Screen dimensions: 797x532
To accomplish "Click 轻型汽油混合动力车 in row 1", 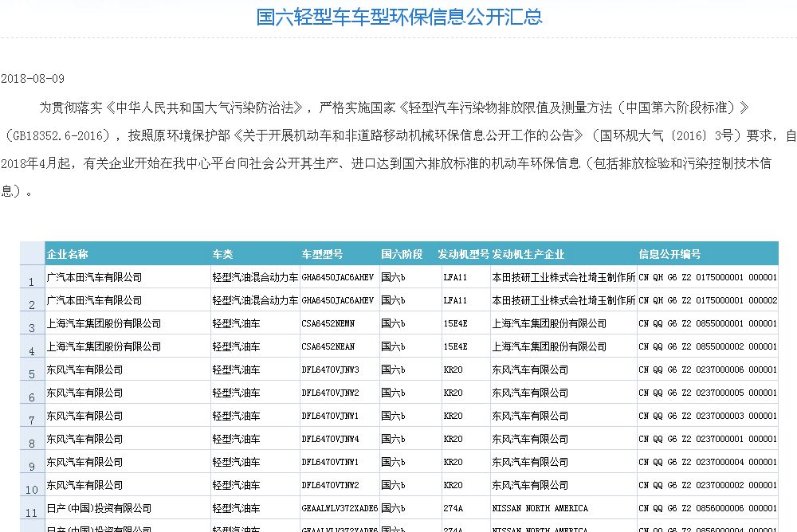I will [x=255, y=277].
